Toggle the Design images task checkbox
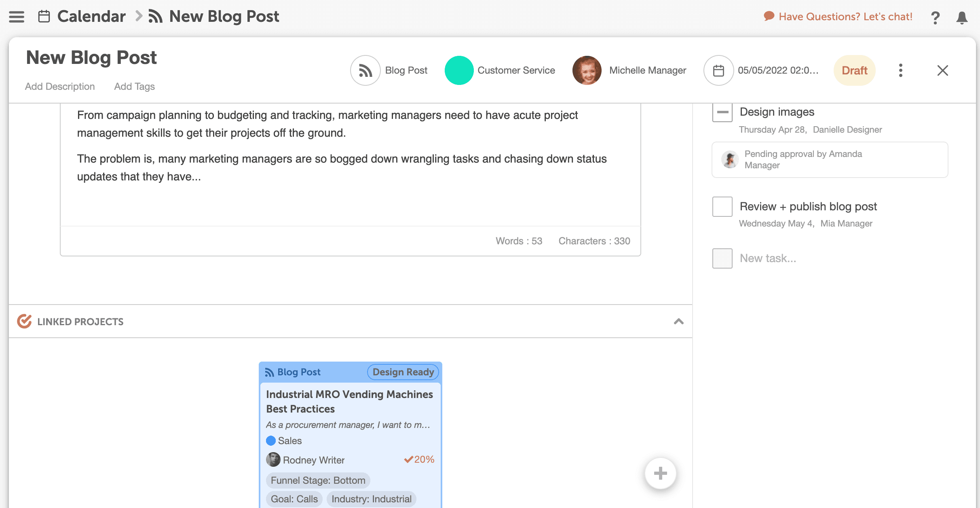The height and width of the screenshot is (508, 980). [722, 112]
